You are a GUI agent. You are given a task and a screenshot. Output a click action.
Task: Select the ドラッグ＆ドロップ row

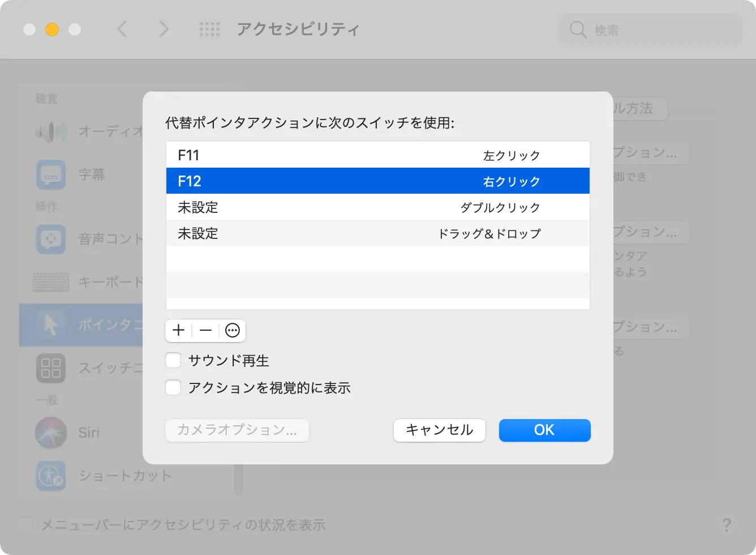click(377, 233)
